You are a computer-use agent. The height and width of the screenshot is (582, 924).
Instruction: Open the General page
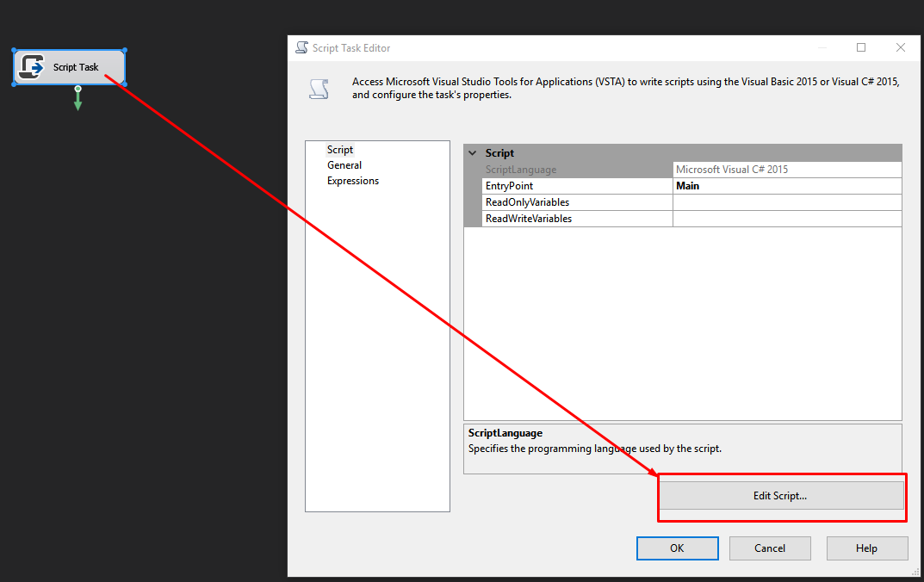pyautogui.click(x=344, y=165)
